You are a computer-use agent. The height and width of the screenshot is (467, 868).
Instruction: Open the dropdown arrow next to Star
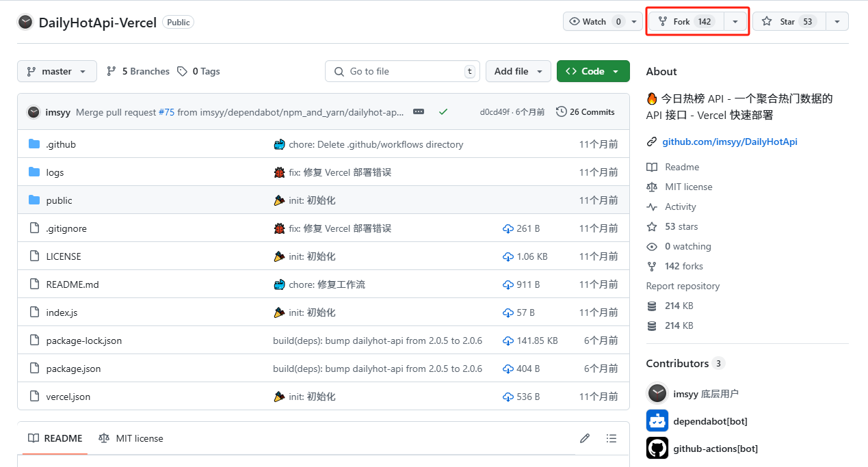pyautogui.click(x=837, y=21)
